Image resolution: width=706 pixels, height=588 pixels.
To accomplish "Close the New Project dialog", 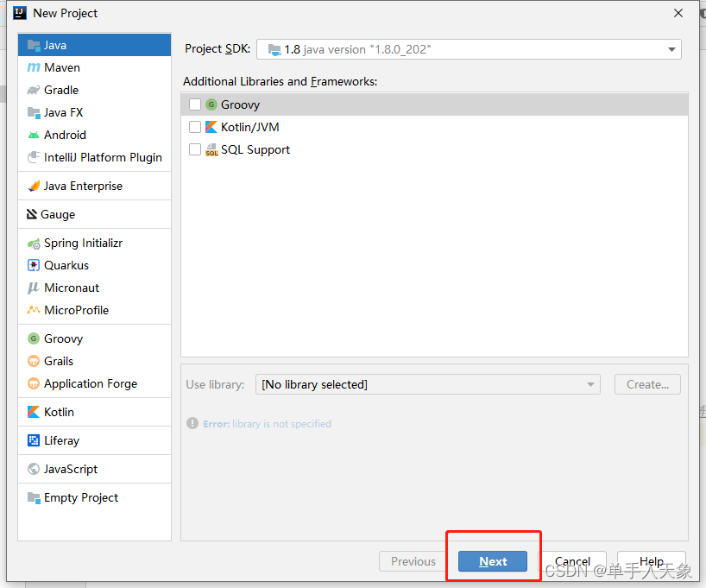I will pos(678,13).
